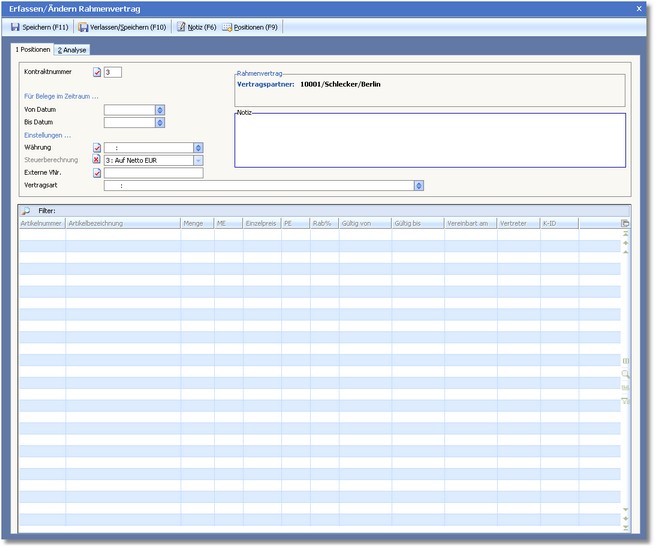The image size is (655, 548).
Task: Open Positionen (F9) from the toolbar
Action: [249, 27]
